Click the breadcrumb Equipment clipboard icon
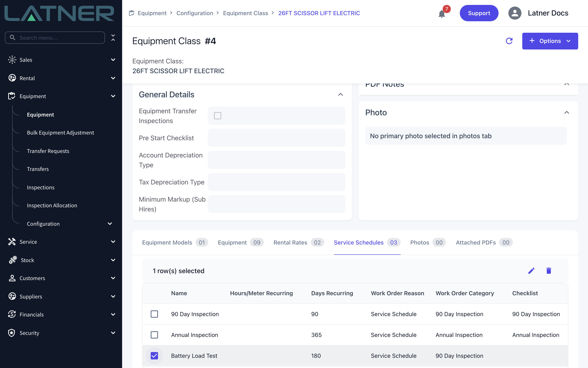588x368 pixels. tap(131, 13)
